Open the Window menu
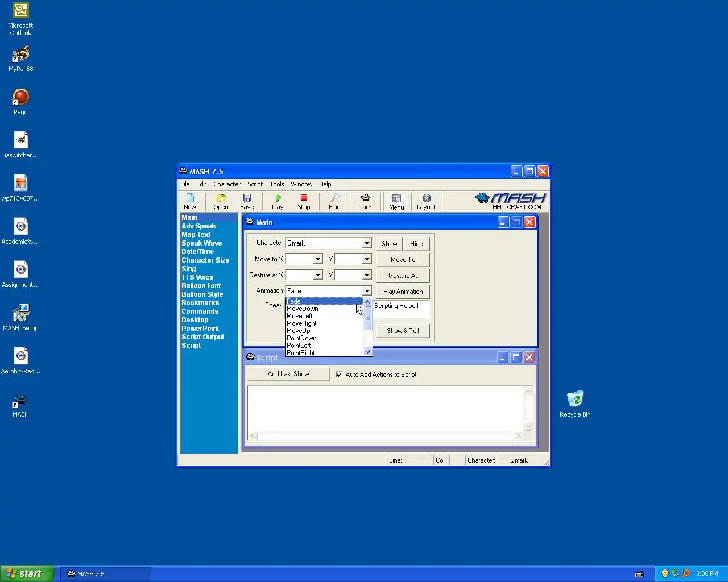Screen dimensions: 728x582 pyautogui.click(x=301, y=184)
